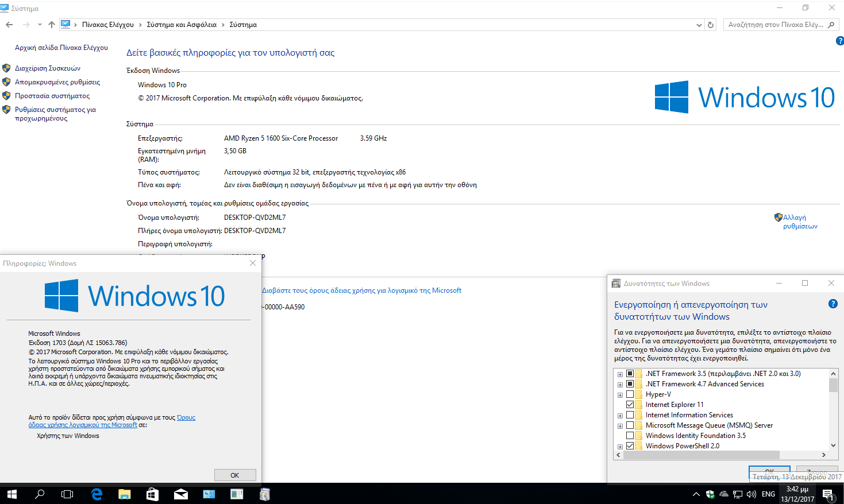Click features list scroll down arrow

(833, 445)
